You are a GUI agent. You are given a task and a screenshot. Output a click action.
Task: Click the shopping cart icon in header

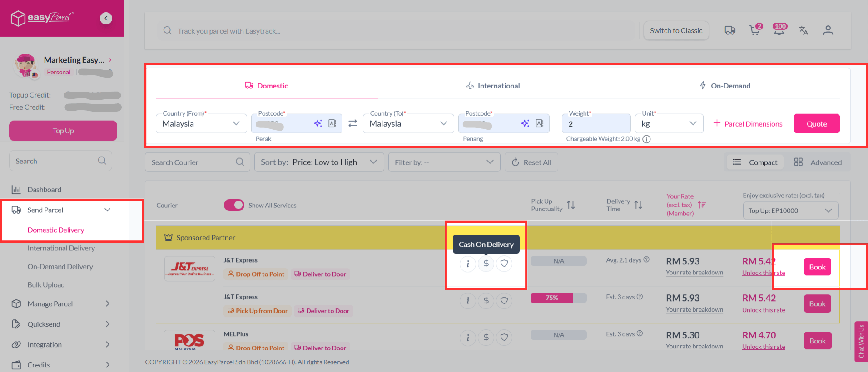pyautogui.click(x=754, y=30)
